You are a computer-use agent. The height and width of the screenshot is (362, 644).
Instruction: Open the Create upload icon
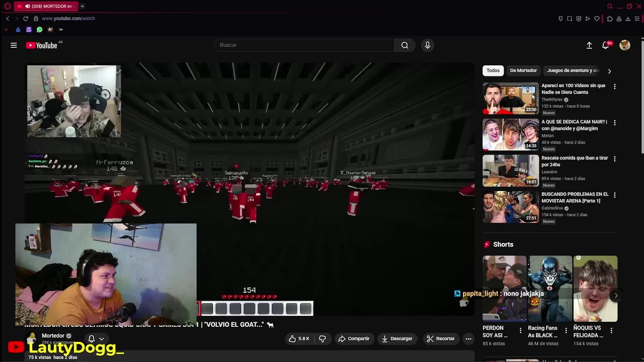click(x=589, y=45)
